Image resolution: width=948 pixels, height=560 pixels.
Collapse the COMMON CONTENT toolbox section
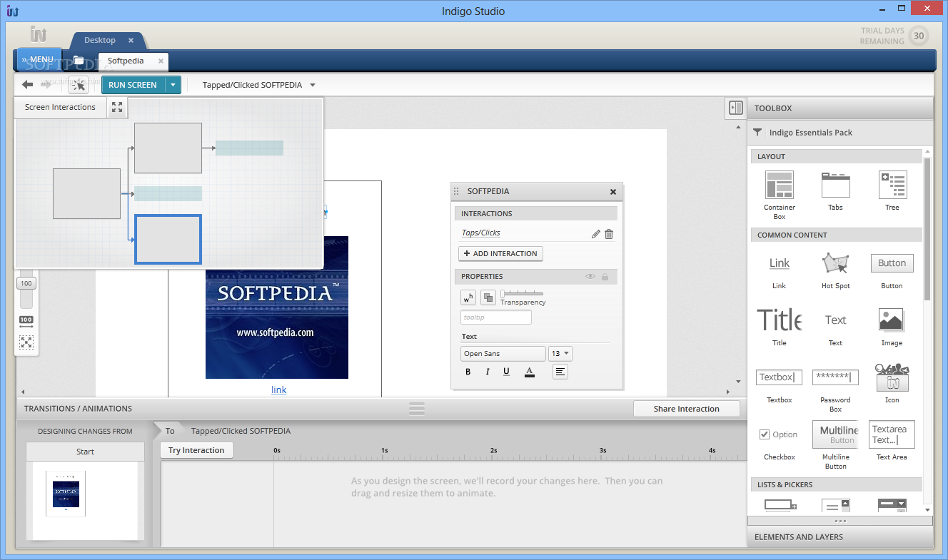click(837, 235)
